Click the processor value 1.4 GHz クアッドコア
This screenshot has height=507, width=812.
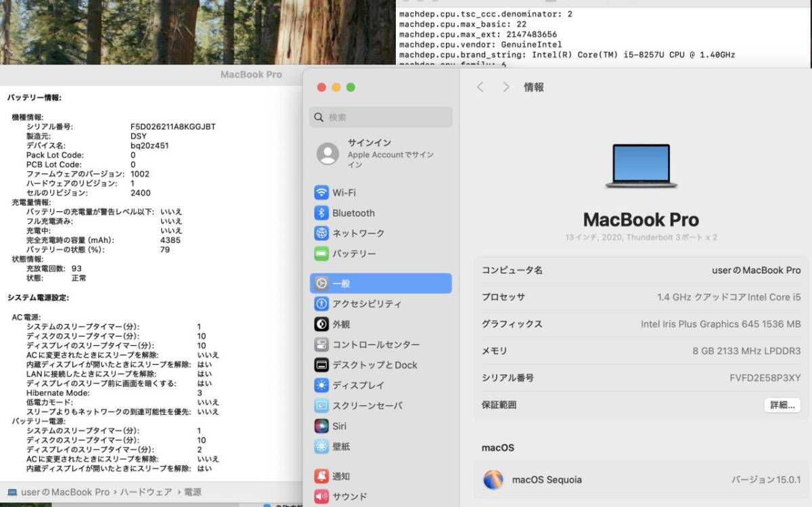[x=729, y=297]
